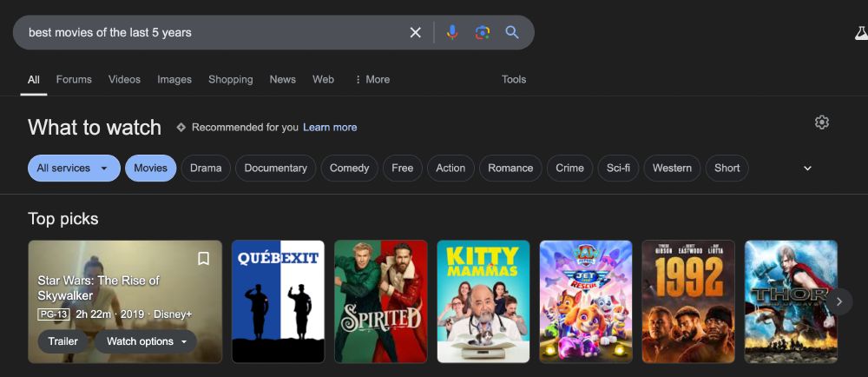Follow the Learn more link
This screenshot has height=377, width=868.
point(330,128)
